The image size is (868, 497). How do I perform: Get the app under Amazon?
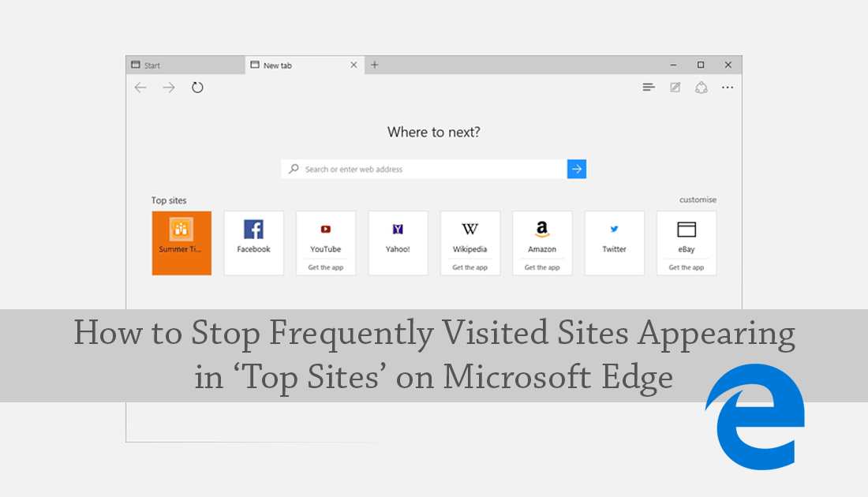(x=542, y=267)
